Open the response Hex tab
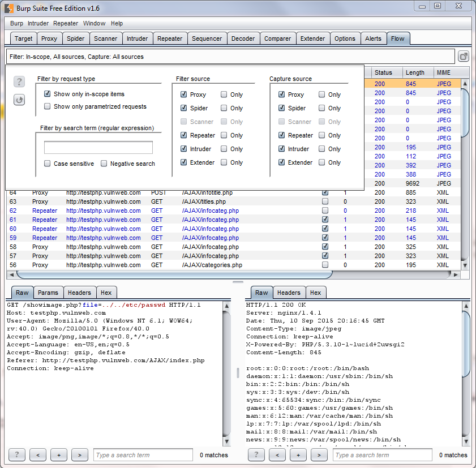 click(315, 293)
